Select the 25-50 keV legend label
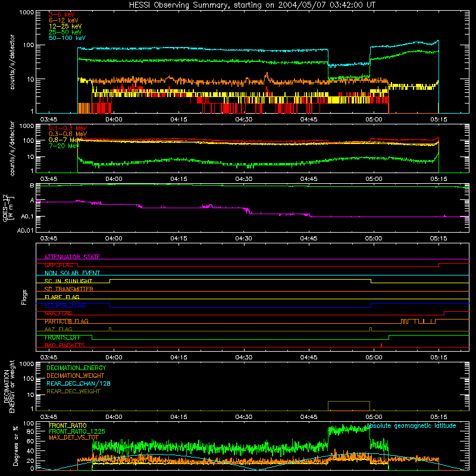 tap(65, 32)
